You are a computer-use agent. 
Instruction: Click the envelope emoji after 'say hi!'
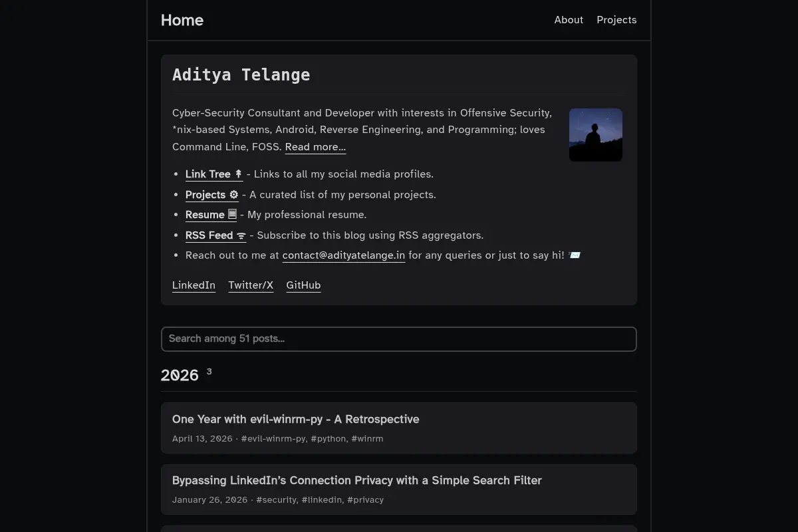coord(575,255)
